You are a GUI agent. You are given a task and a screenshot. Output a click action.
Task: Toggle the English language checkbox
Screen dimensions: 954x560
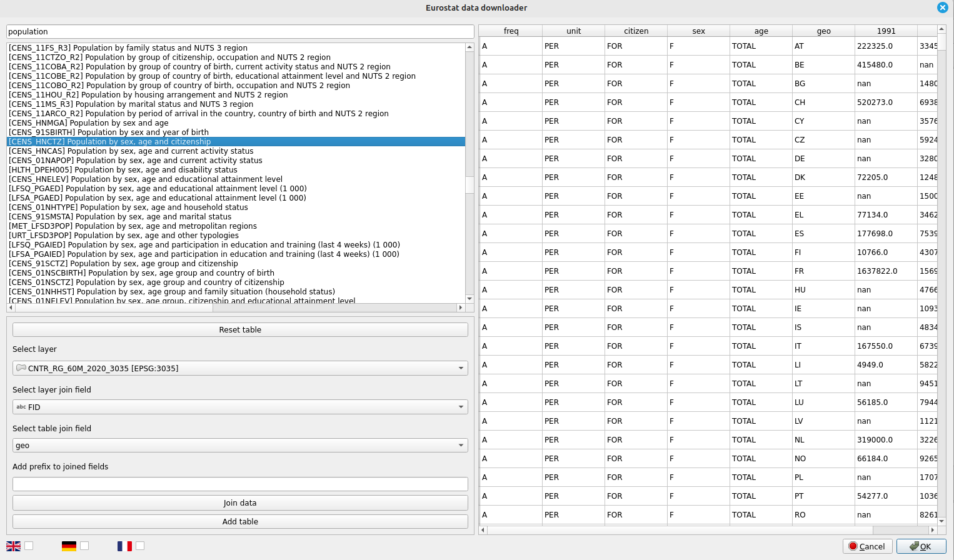click(x=29, y=546)
